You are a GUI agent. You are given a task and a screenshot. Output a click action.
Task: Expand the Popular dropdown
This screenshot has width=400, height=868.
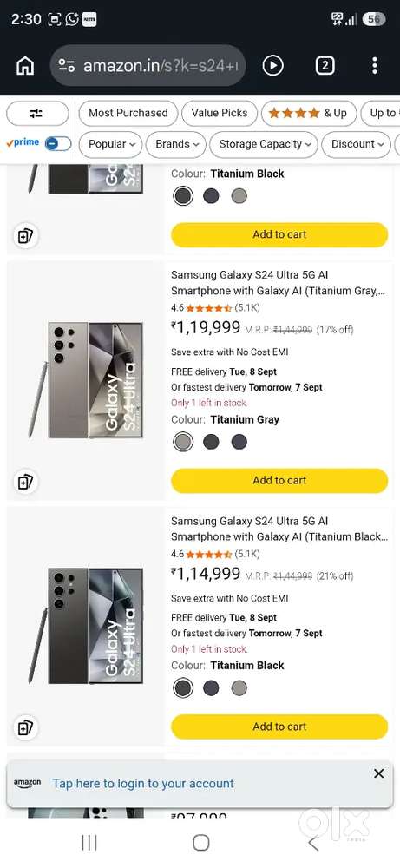click(x=110, y=144)
